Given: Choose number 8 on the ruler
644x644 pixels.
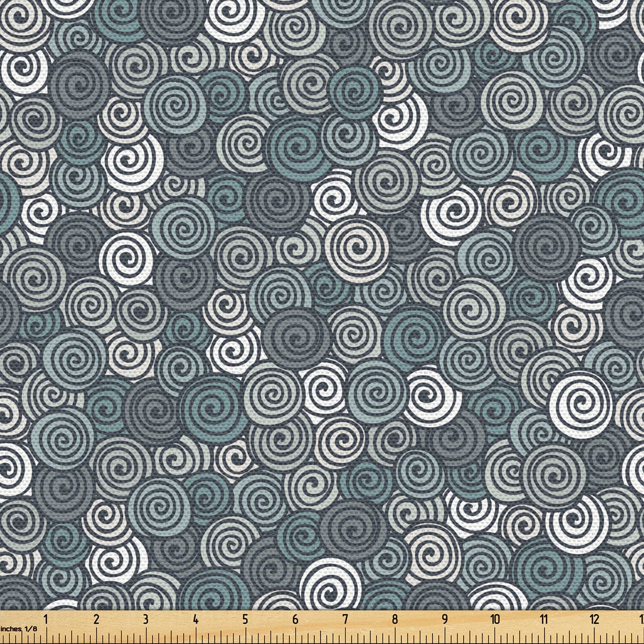Looking at the screenshot, I should [395, 619].
